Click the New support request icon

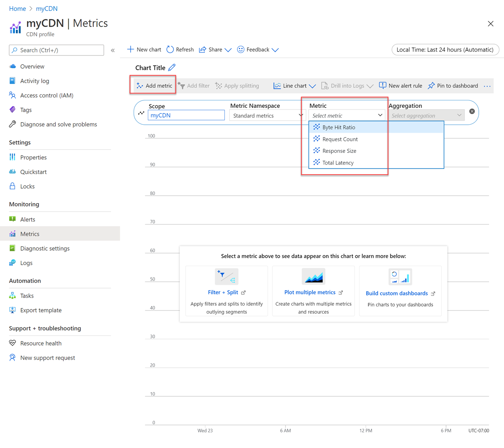(13, 358)
